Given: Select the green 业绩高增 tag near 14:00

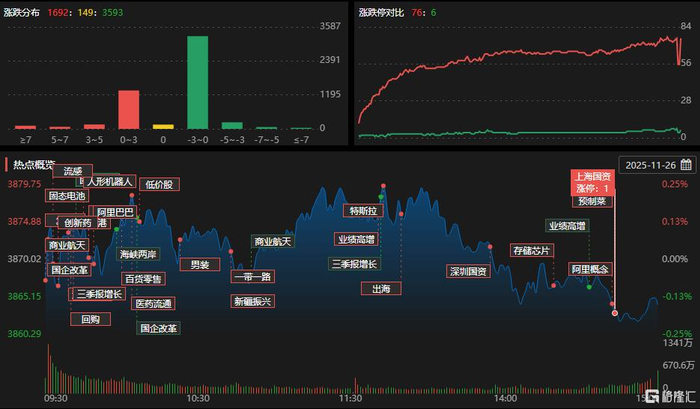Looking at the screenshot, I should [567, 226].
